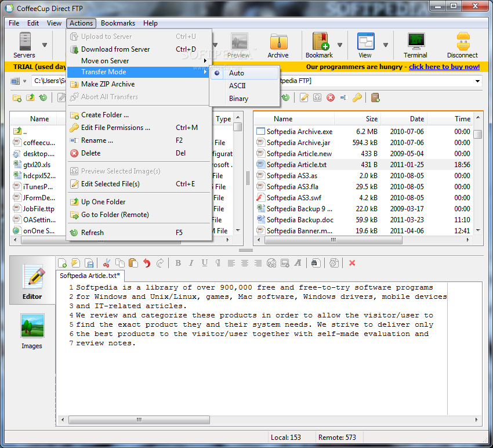
Task: Click the editor copy icon
Action: click(x=120, y=263)
